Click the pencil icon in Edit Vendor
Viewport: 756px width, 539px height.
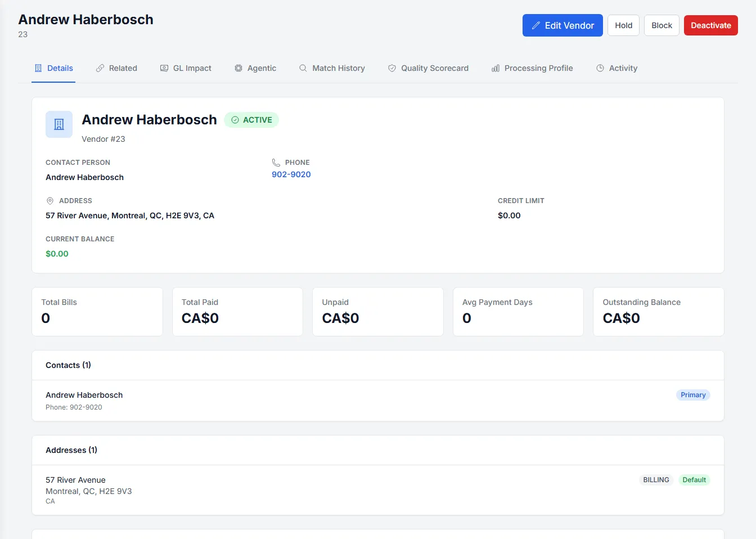coord(535,25)
